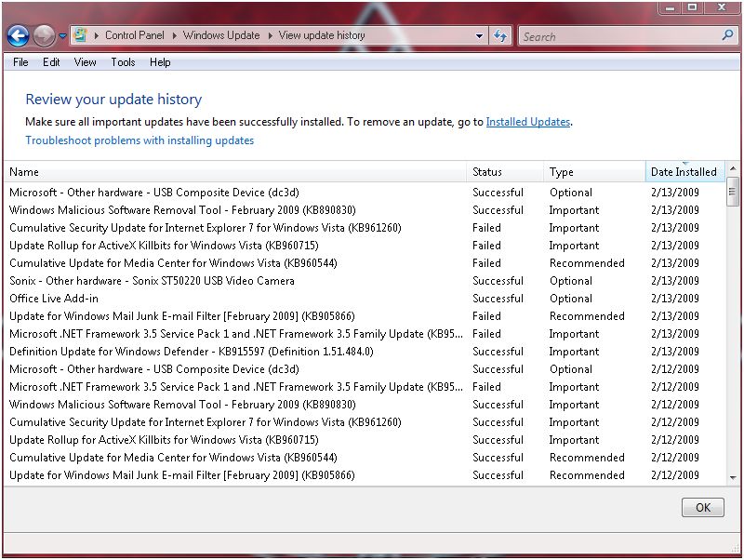
Task: Open Troubleshoot problems with installing updates link
Action: [139, 140]
